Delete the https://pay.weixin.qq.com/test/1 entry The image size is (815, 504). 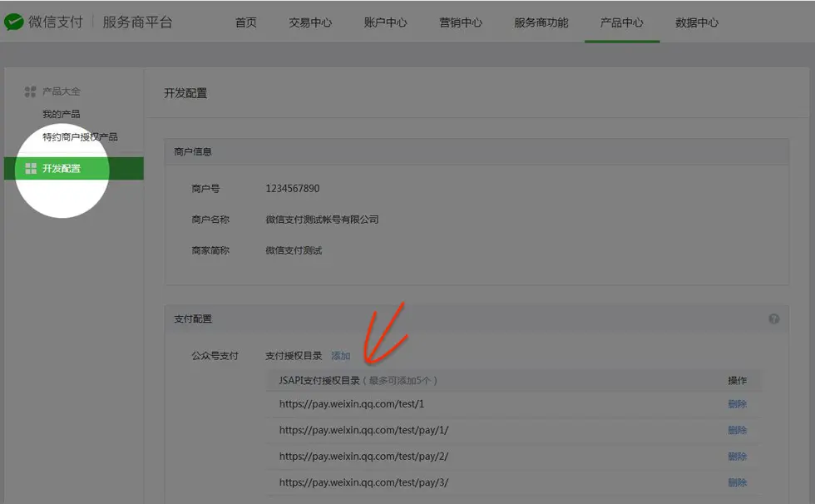tap(738, 404)
